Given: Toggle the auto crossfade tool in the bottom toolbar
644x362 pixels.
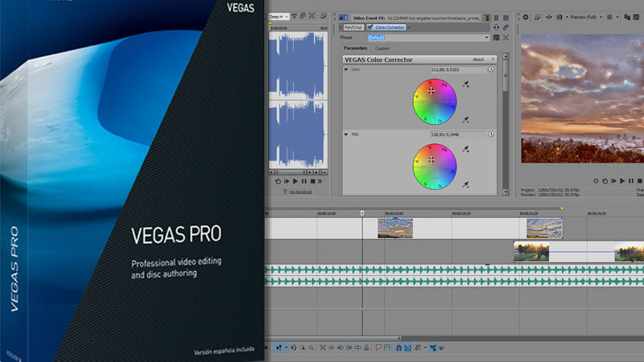Looking at the screenshot, I should [407, 348].
